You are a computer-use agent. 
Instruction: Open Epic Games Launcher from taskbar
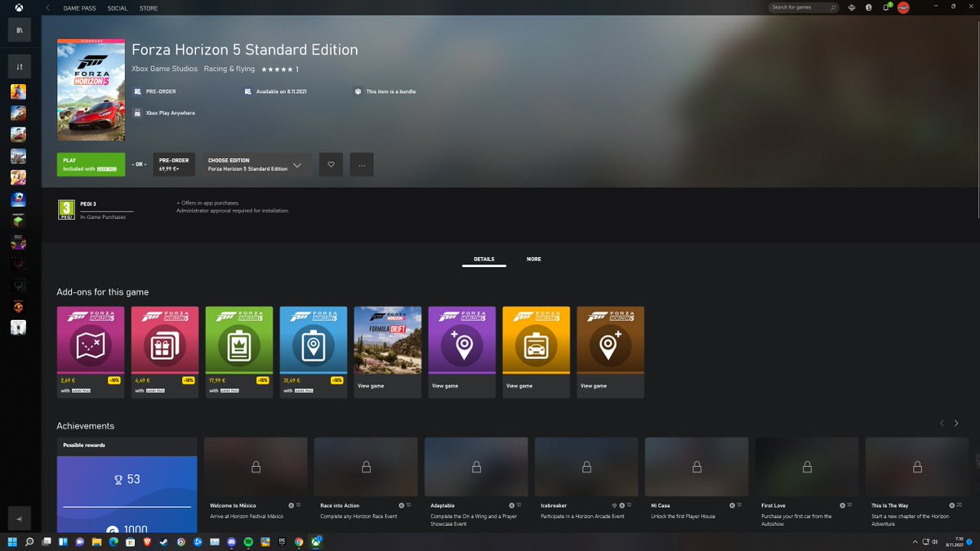pos(282,542)
